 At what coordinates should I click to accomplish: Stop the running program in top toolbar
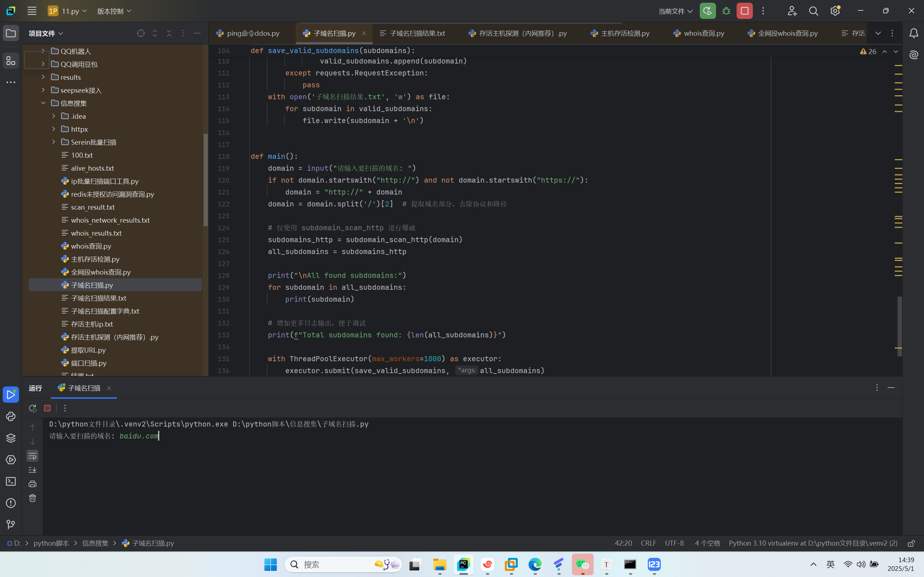744,11
